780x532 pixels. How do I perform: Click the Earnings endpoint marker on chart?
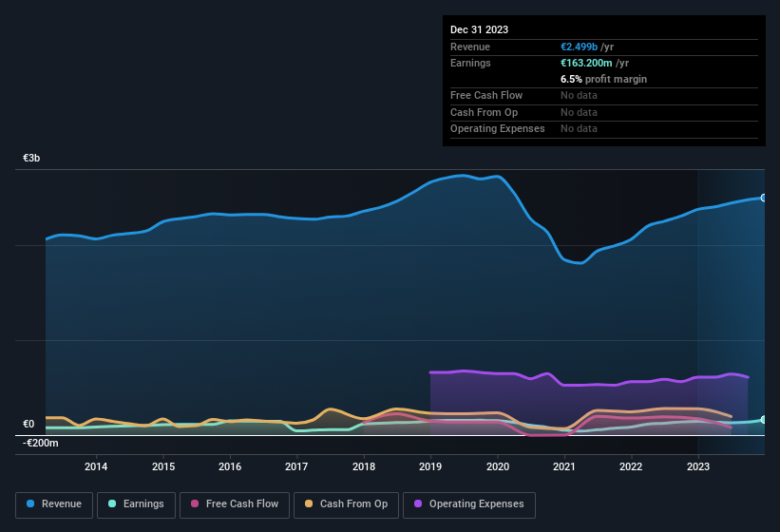coord(763,419)
